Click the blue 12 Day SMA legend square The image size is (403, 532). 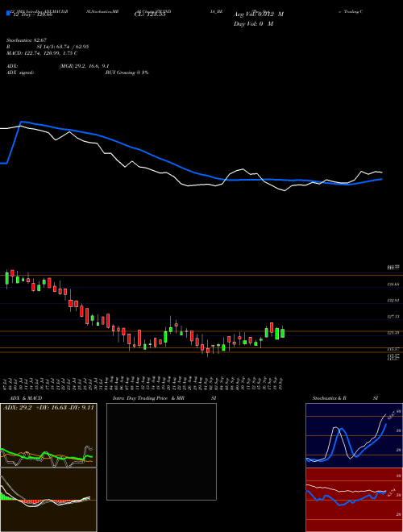(8, 13)
